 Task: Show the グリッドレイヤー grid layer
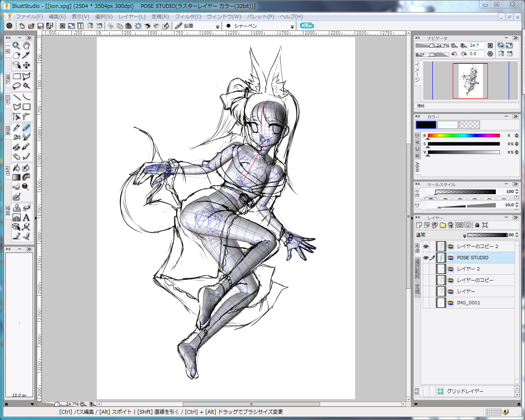(x=426, y=391)
